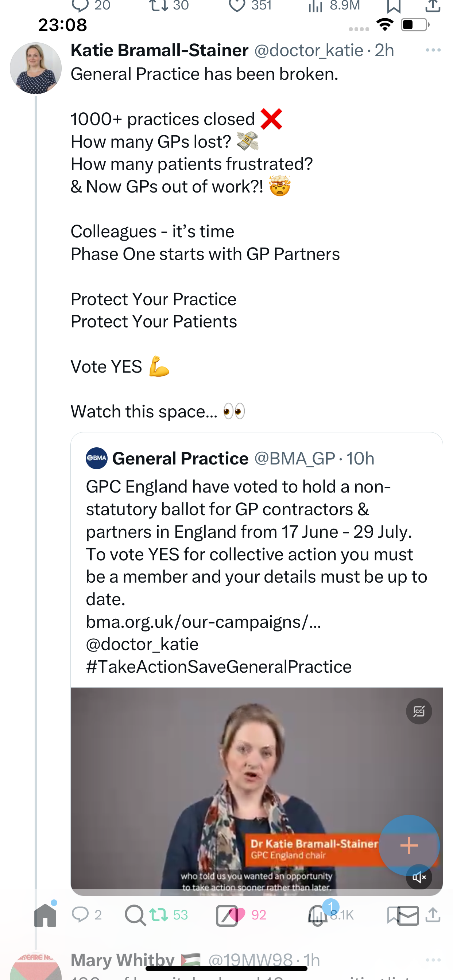Play the Dr Katie Bramall-Stainer video

coord(256,791)
